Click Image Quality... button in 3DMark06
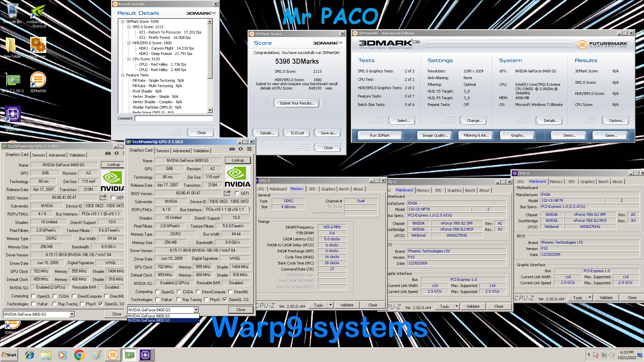This screenshot has width=644, height=362. tap(435, 135)
